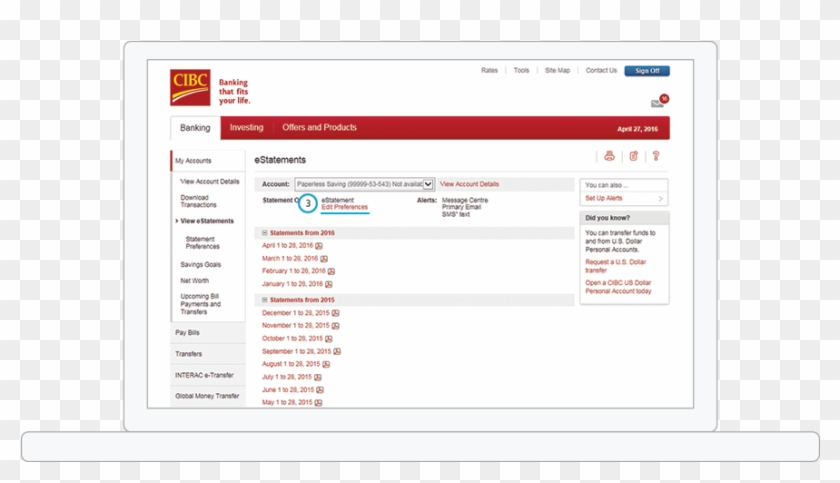The height and width of the screenshot is (483, 840).
Task: Open the Account selection dropdown
Action: tap(364, 184)
